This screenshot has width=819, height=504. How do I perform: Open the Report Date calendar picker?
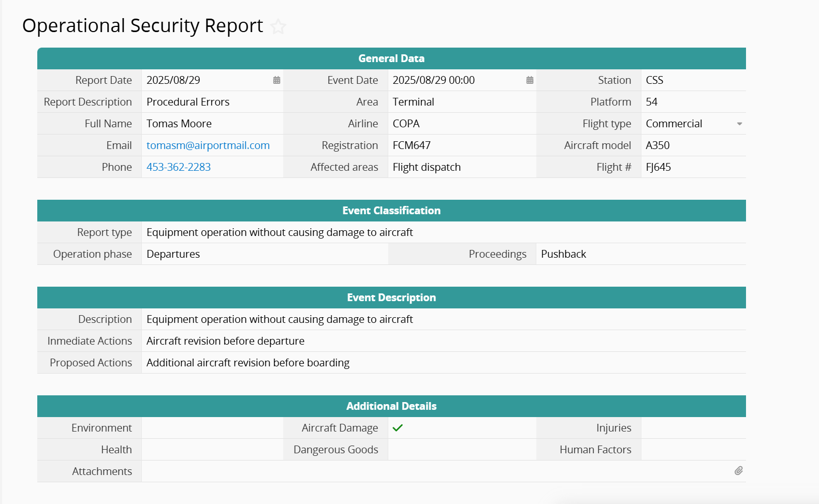[x=276, y=80]
